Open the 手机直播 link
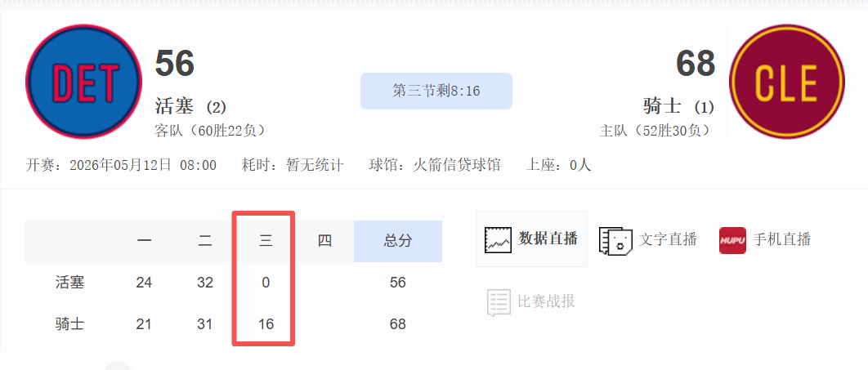 click(x=782, y=239)
